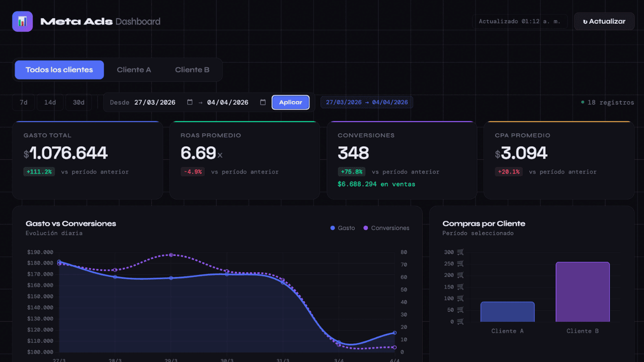Open the start date calendar picker icon
The image size is (644, 362).
[x=190, y=102]
